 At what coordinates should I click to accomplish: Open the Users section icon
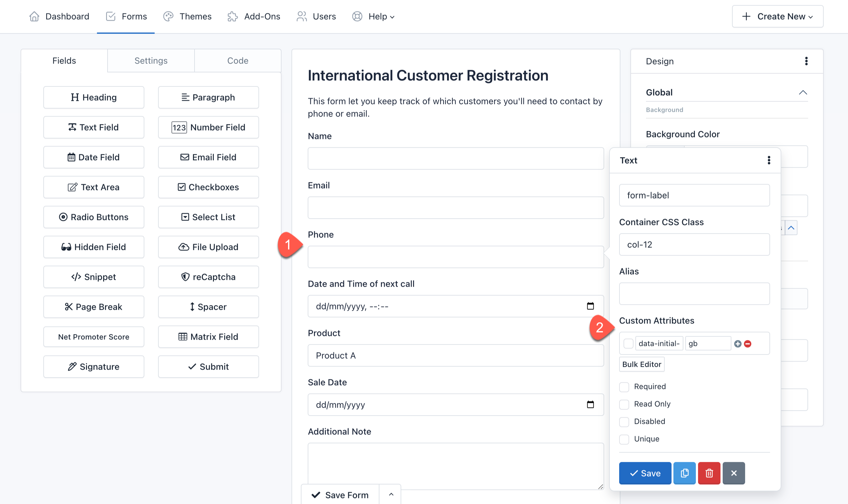[x=301, y=16]
